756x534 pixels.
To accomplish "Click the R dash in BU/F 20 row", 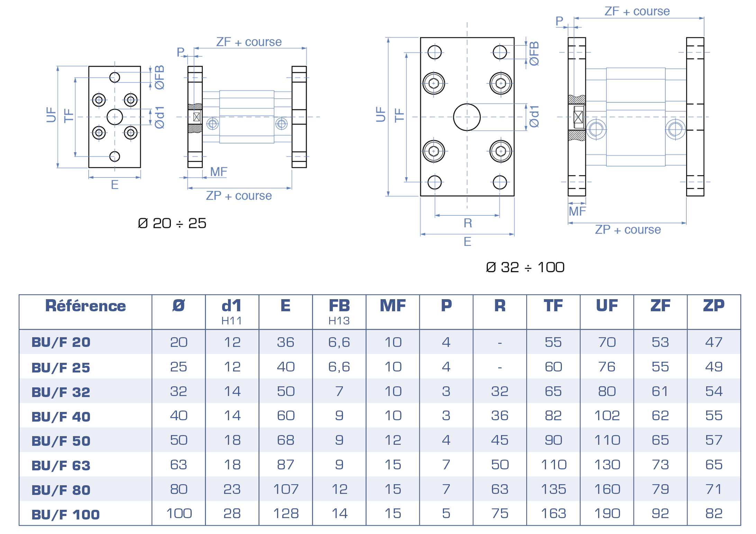I will 500,343.
